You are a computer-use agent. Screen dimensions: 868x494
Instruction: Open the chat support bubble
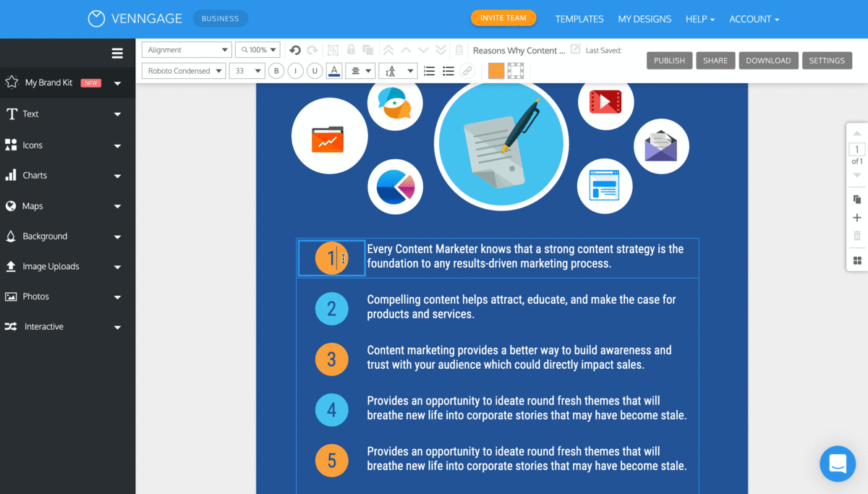(838, 464)
